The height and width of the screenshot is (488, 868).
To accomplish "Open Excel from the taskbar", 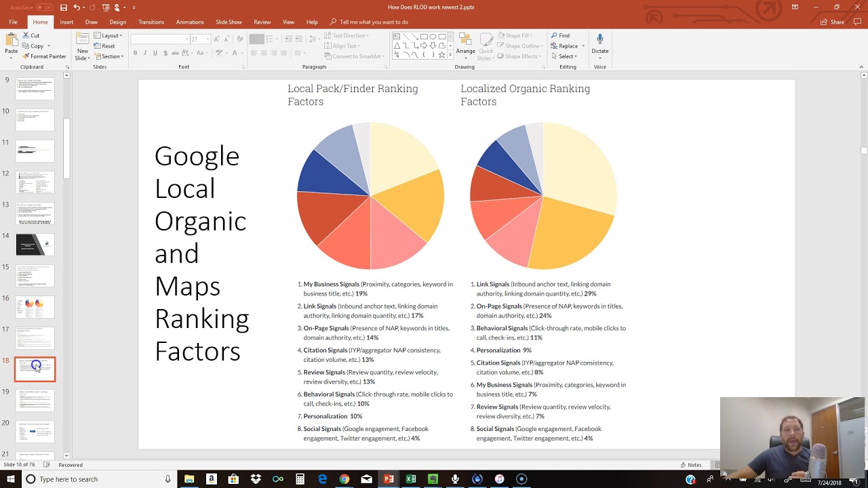I will click(411, 479).
